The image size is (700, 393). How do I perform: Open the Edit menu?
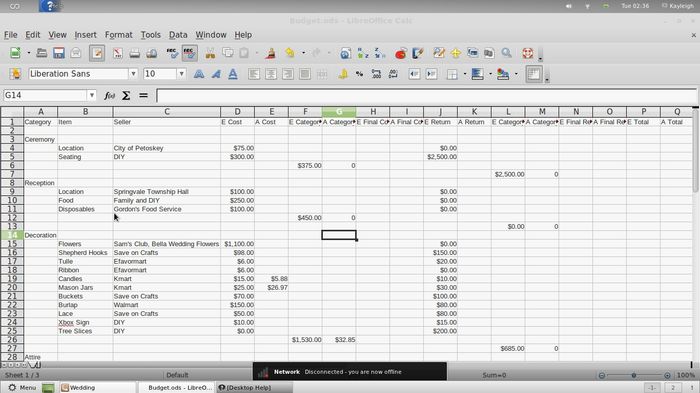pos(33,35)
